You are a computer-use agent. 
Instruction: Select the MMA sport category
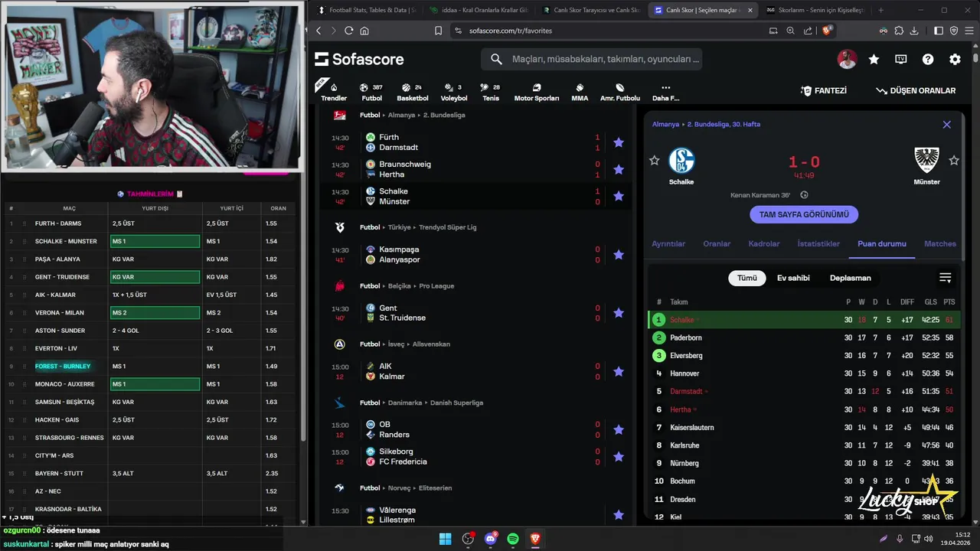(580, 92)
